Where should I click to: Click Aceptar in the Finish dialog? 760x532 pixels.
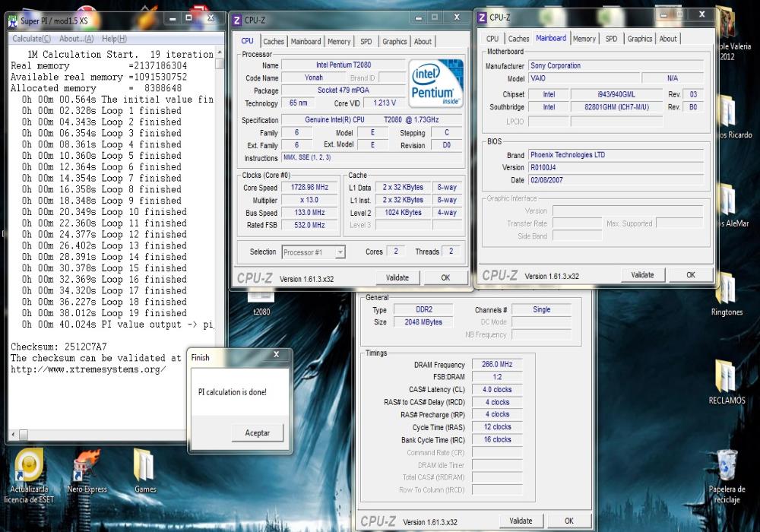(257, 432)
